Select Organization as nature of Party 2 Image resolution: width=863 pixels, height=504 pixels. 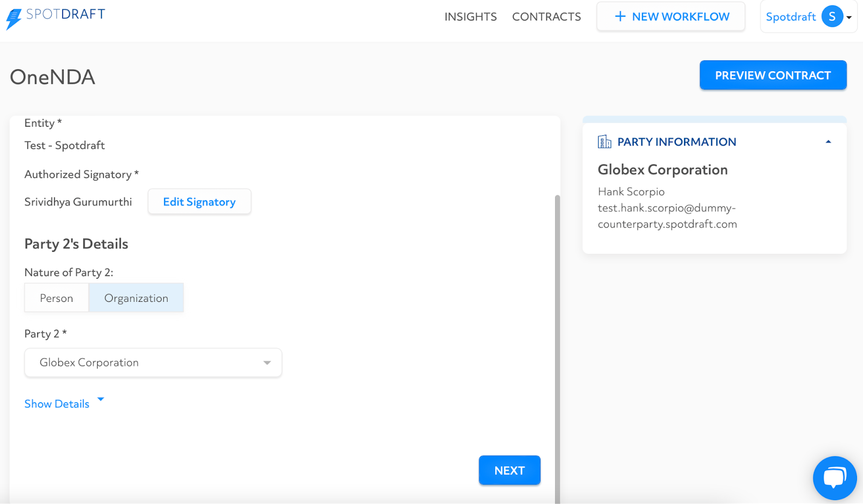[x=136, y=298]
